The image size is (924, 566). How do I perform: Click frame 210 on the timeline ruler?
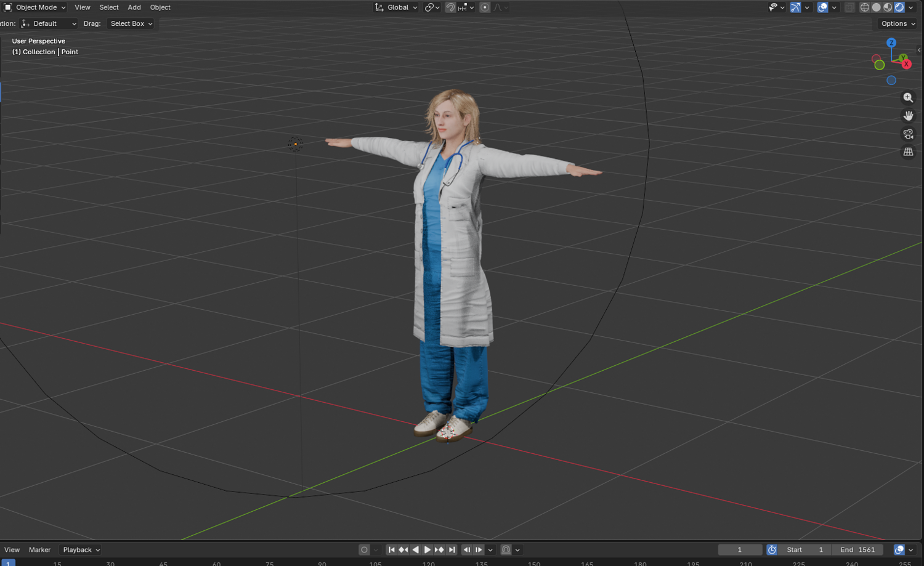[746, 564]
